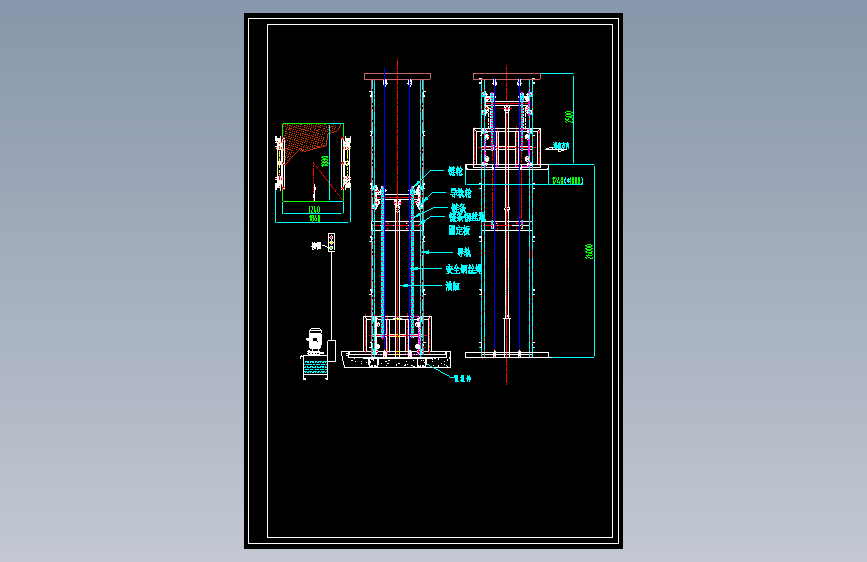This screenshot has width=867, height=562.
Task: Click the 油缸 annotation label
Action: coord(453,286)
